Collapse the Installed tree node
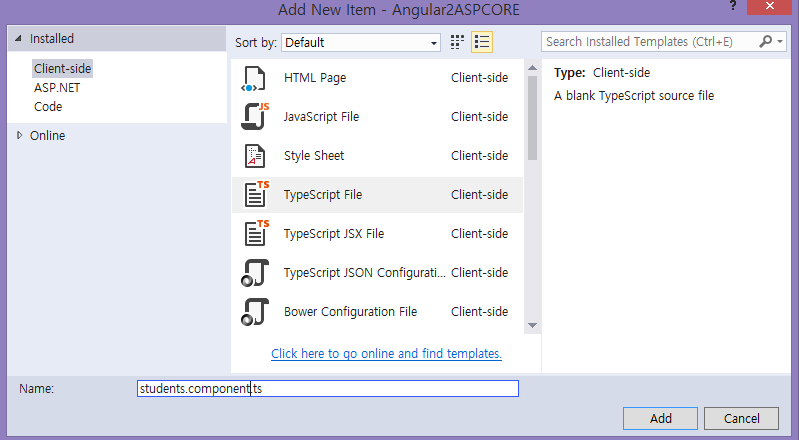799x440 pixels. tap(19, 38)
